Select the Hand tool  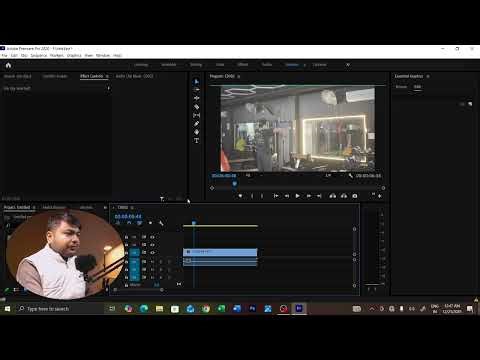click(x=197, y=132)
